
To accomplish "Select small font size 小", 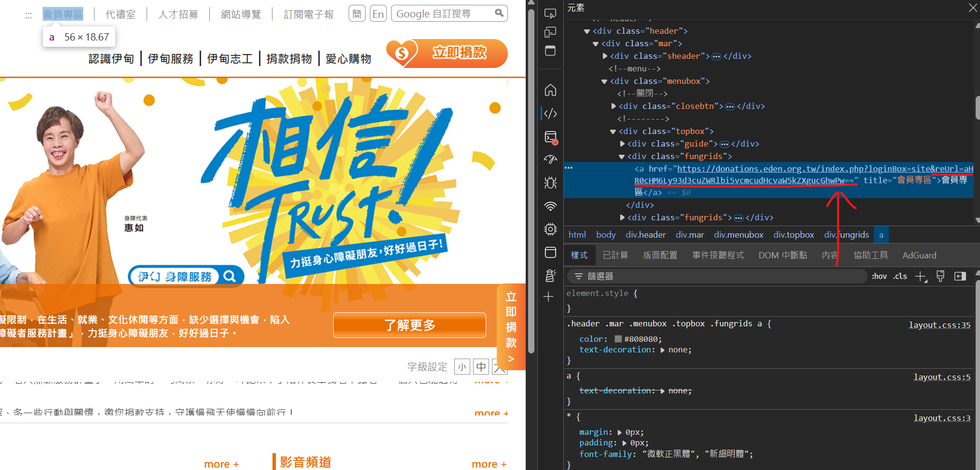I will pyautogui.click(x=462, y=367).
